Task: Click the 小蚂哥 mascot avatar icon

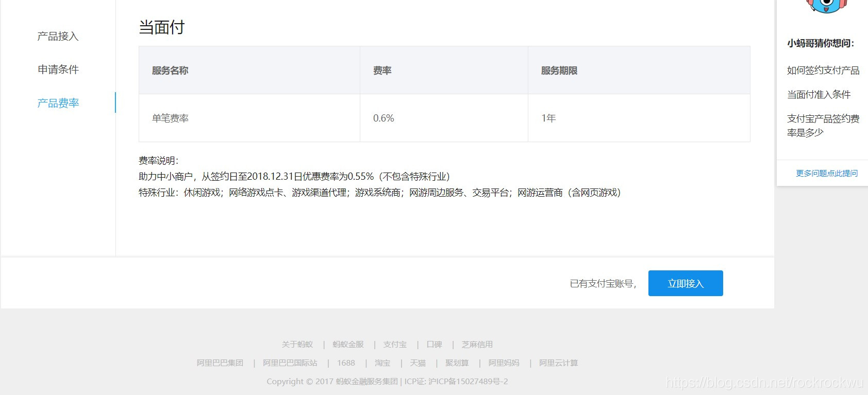Action: pos(827,6)
